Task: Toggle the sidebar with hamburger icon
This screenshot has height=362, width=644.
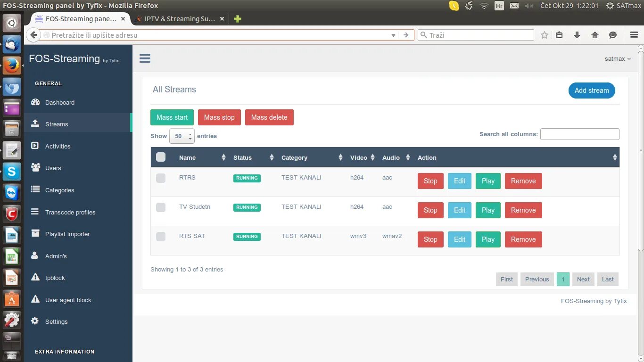Action: click(x=145, y=58)
